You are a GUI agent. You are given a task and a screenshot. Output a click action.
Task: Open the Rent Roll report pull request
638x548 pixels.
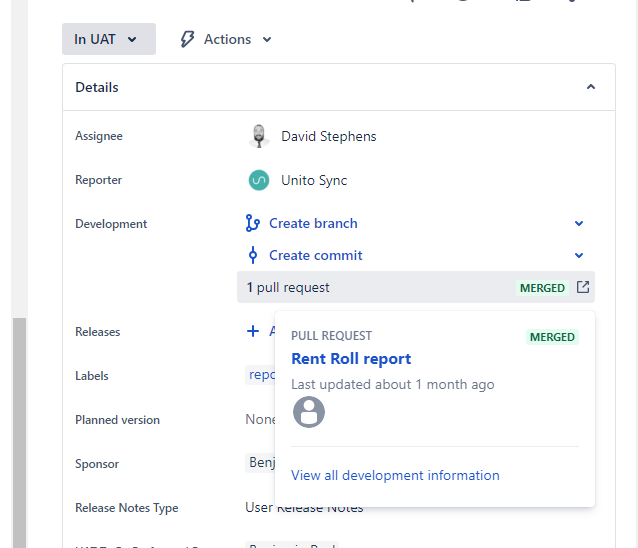(351, 358)
